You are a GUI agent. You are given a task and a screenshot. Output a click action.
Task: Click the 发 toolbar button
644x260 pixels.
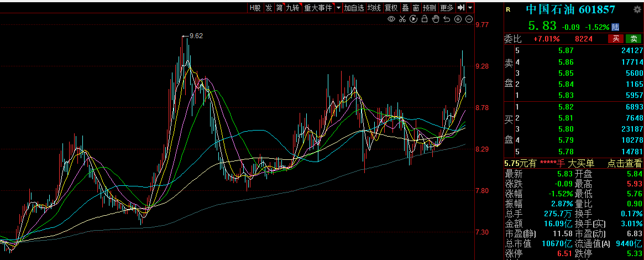(269, 7)
